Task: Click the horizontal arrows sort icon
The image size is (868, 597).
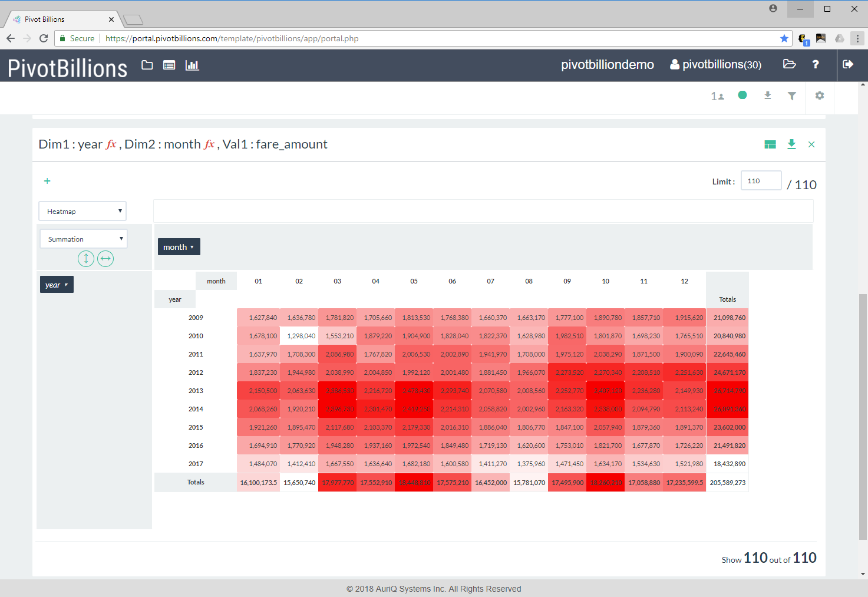Action: [105, 258]
